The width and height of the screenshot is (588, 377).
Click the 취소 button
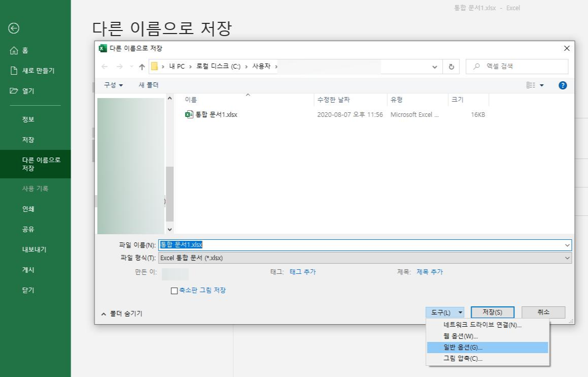click(x=543, y=312)
